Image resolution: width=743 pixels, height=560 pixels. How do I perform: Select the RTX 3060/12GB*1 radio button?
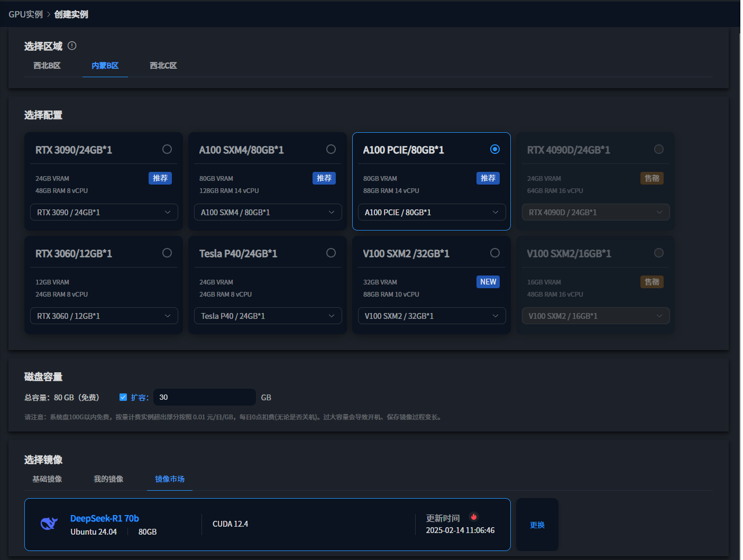167,253
